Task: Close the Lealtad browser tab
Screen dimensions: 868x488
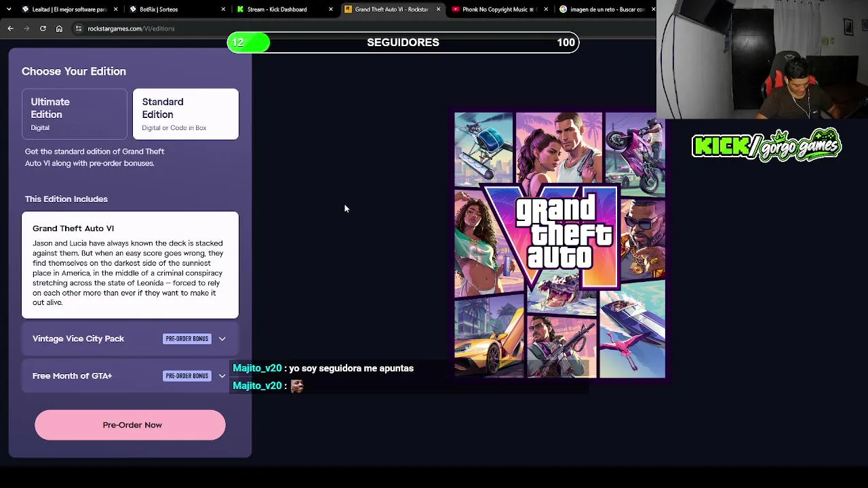Action: tap(116, 9)
